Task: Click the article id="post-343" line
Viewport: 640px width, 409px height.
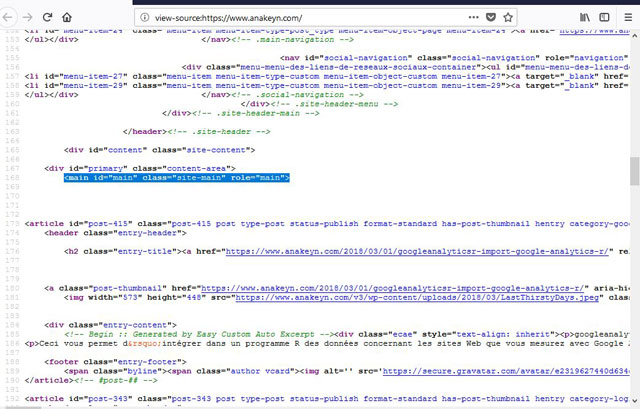Action: pos(327,399)
